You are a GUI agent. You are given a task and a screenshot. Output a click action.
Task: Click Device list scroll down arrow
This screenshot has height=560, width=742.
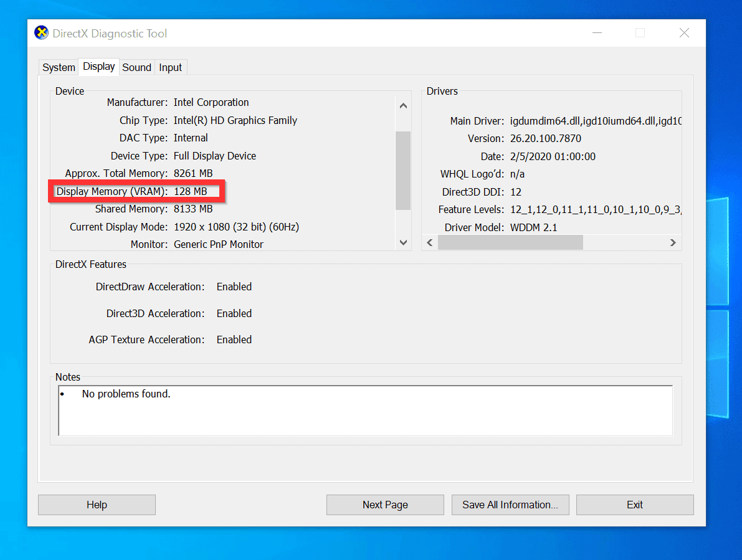click(403, 242)
